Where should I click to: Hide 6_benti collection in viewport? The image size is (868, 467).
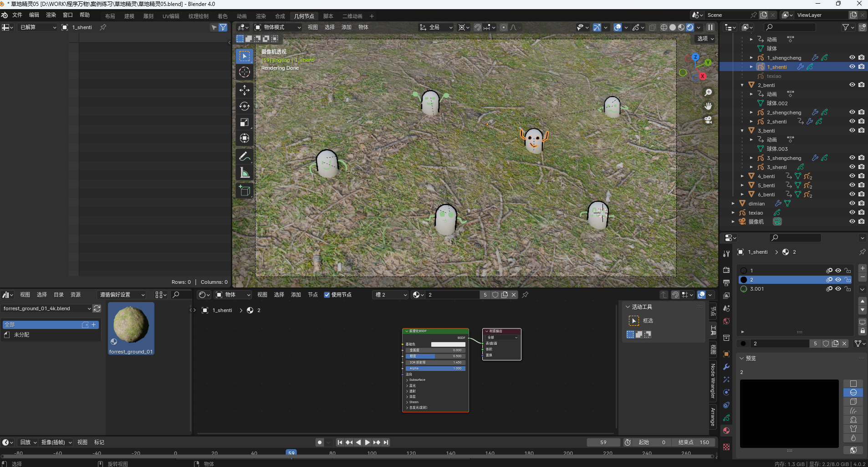point(852,194)
